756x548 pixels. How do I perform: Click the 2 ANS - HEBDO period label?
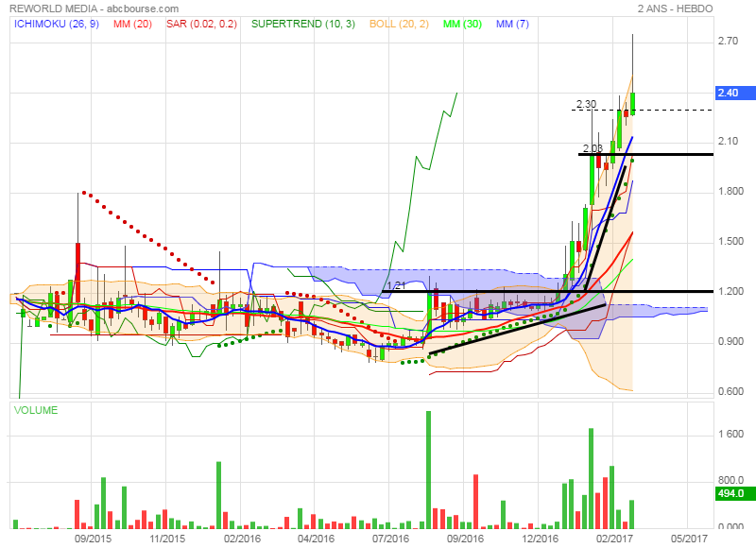675,9
